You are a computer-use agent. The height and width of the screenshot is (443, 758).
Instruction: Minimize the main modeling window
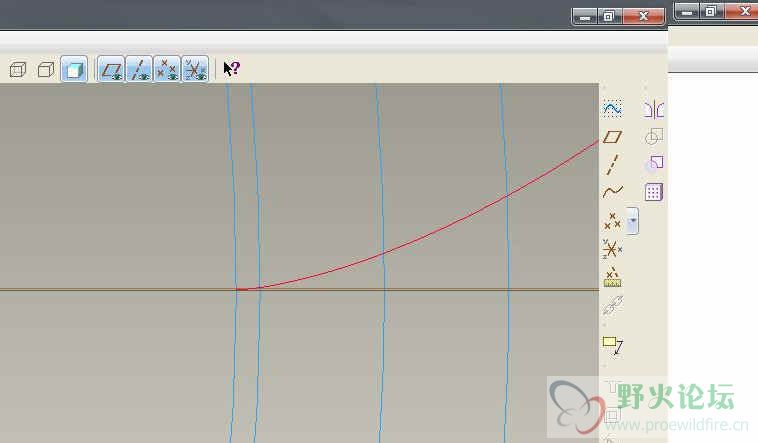pos(585,17)
